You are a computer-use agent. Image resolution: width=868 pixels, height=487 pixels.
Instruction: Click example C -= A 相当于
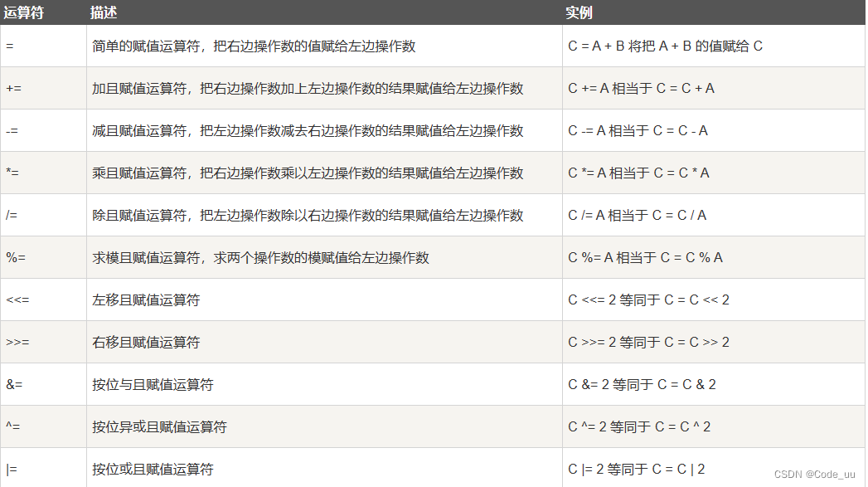638,131
